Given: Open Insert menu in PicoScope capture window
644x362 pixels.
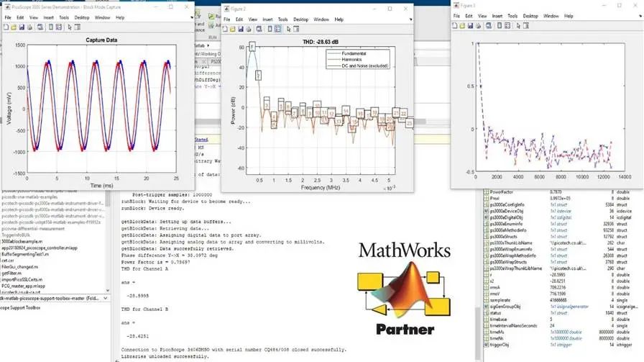Looking at the screenshot, I should tap(48, 18).
